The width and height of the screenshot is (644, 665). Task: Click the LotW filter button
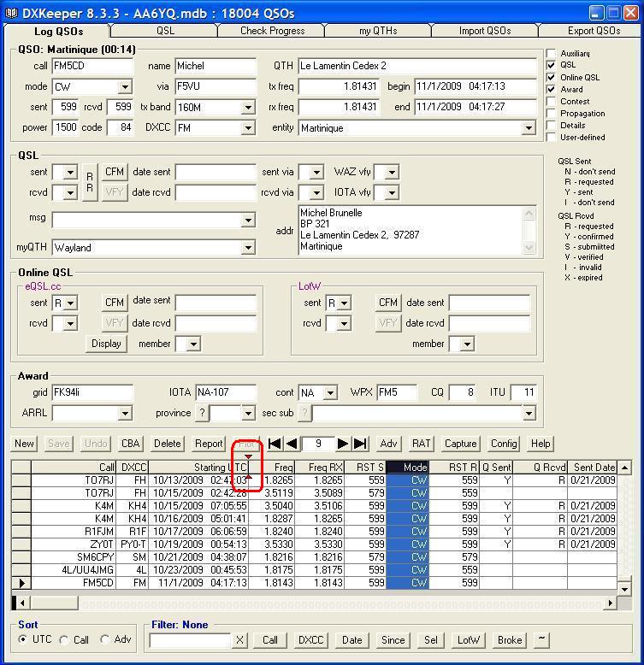[x=469, y=640]
